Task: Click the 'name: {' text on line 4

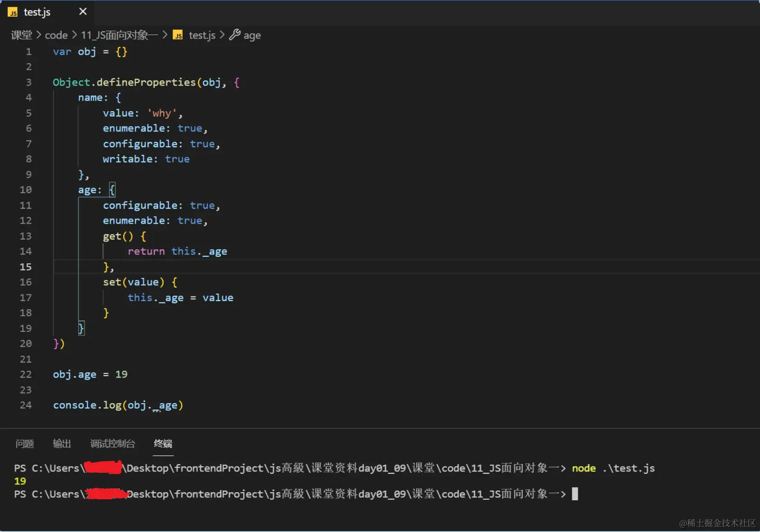Action: coord(100,98)
